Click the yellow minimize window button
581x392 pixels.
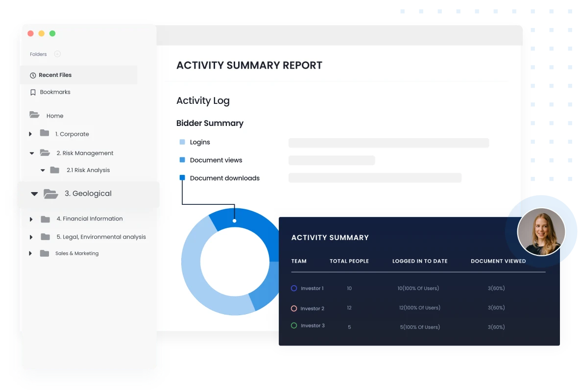pyautogui.click(x=42, y=33)
